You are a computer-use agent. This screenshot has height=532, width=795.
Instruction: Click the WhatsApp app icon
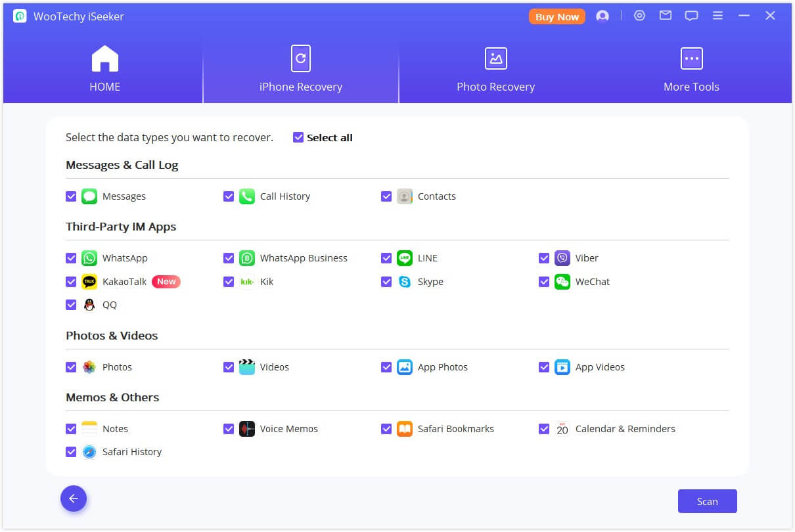pos(89,258)
